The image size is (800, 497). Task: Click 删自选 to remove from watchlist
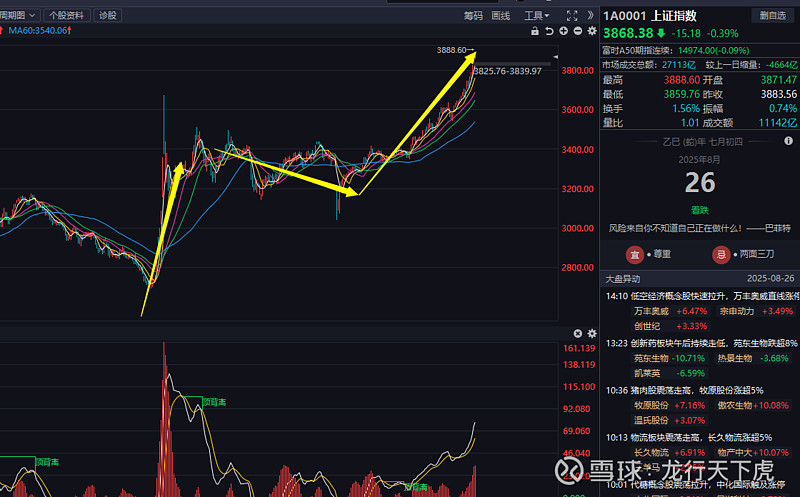coord(773,15)
